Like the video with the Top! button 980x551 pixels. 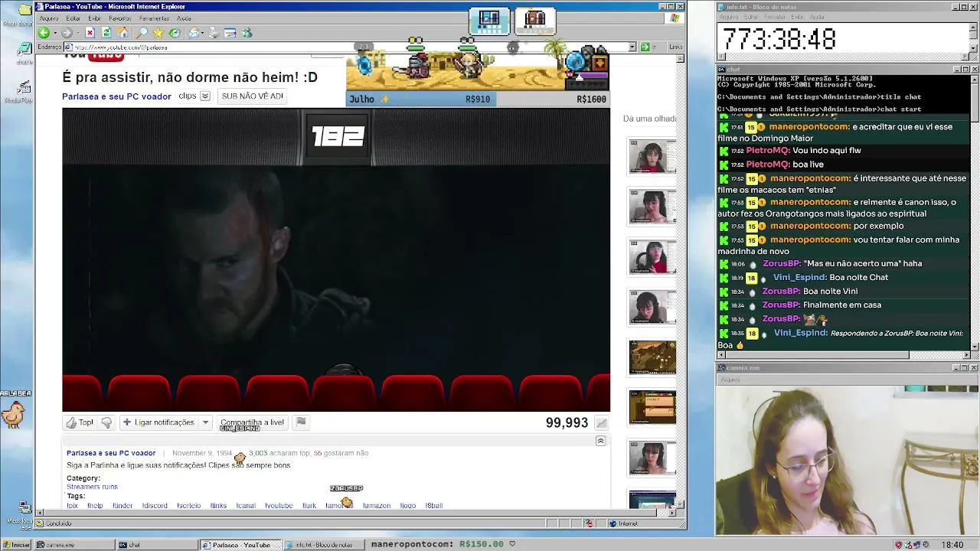pyautogui.click(x=80, y=422)
